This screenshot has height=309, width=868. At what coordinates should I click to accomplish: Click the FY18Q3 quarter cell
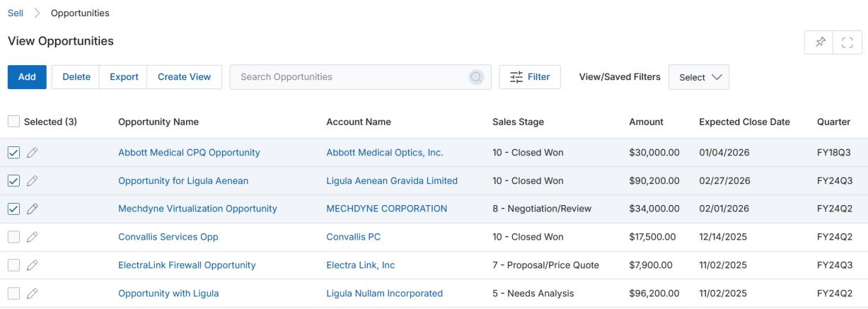833,152
